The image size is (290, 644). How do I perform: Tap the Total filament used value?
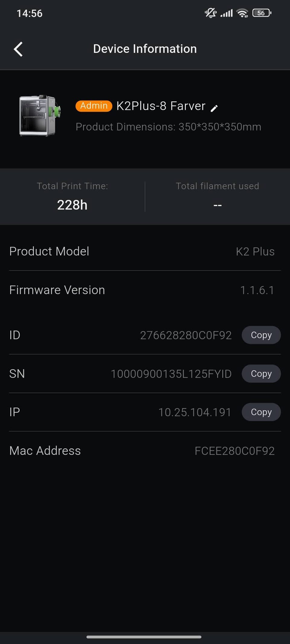click(x=217, y=205)
